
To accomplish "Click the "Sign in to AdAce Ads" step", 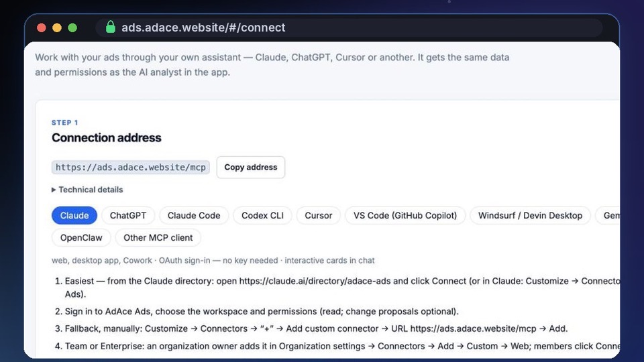I will [x=262, y=311].
